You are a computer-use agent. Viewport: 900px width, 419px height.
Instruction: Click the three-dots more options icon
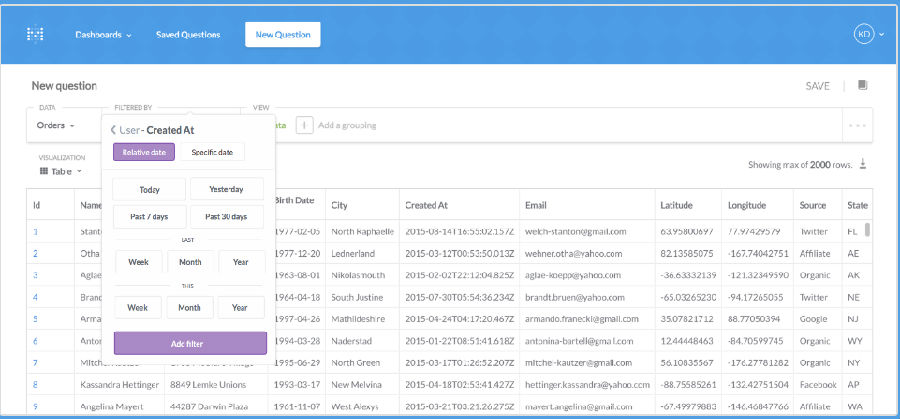[x=858, y=126]
